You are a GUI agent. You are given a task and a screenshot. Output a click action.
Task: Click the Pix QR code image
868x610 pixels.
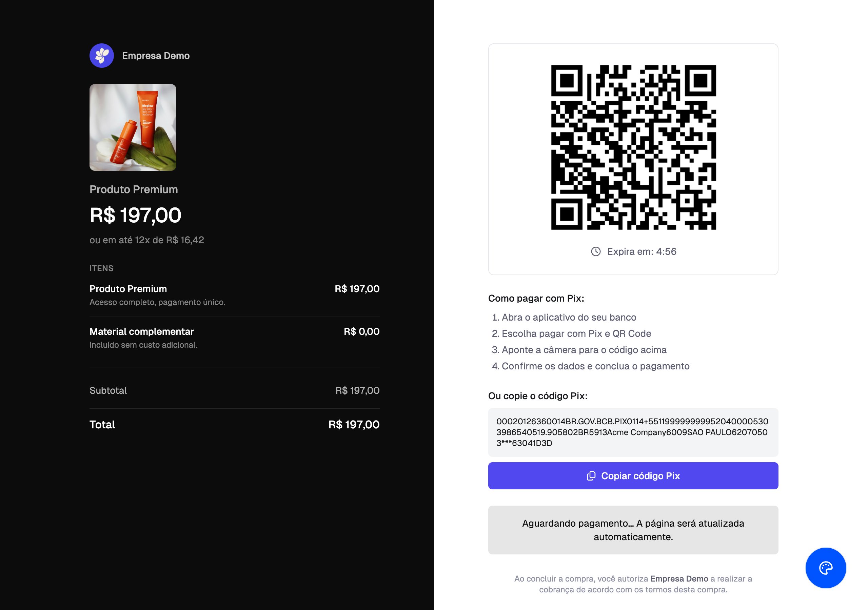tap(633, 147)
